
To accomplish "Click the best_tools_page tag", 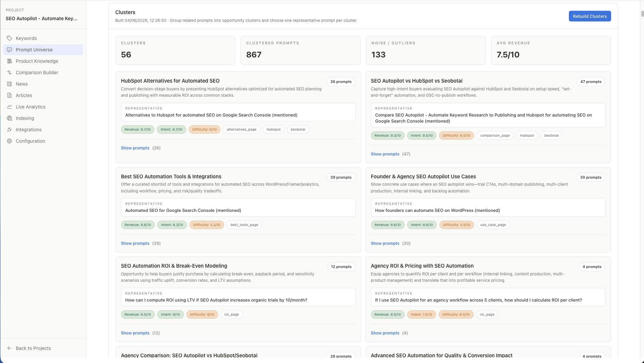I will 244,225.
